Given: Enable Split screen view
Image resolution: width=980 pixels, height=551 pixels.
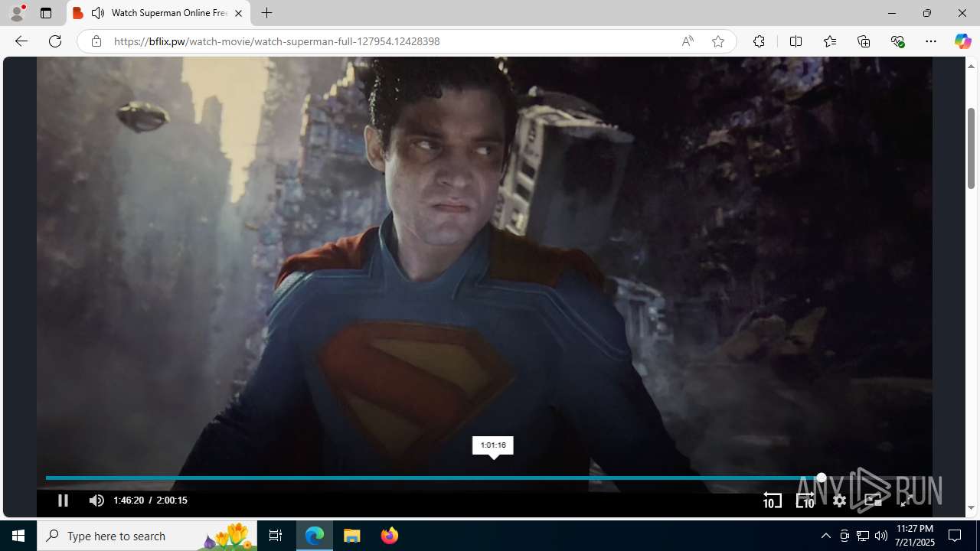Looking at the screenshot, I should coord(795,41).
